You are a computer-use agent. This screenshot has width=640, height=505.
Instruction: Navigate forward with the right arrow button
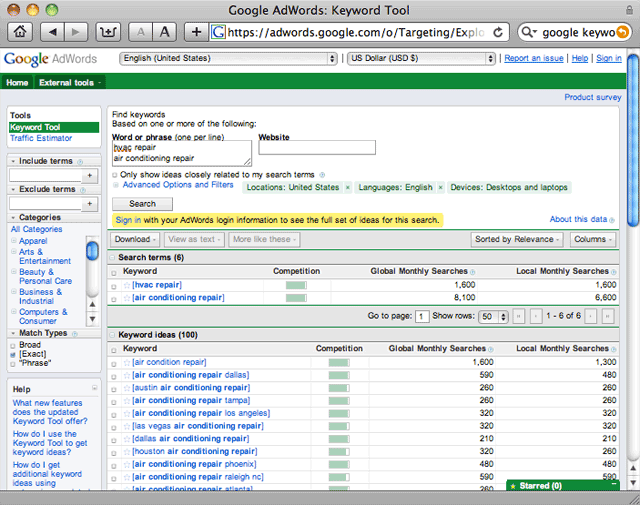(x=76, y=32)
